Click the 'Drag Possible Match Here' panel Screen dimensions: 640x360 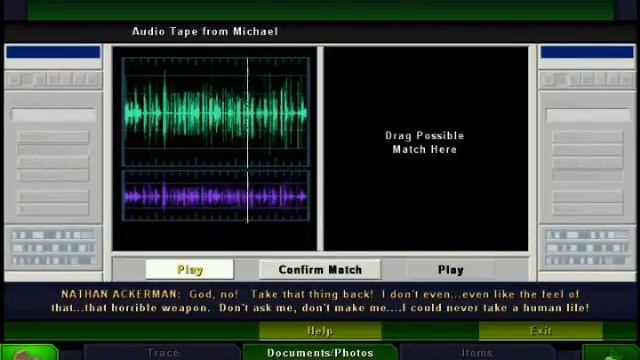pyautogui.click(x=426, y=149)
